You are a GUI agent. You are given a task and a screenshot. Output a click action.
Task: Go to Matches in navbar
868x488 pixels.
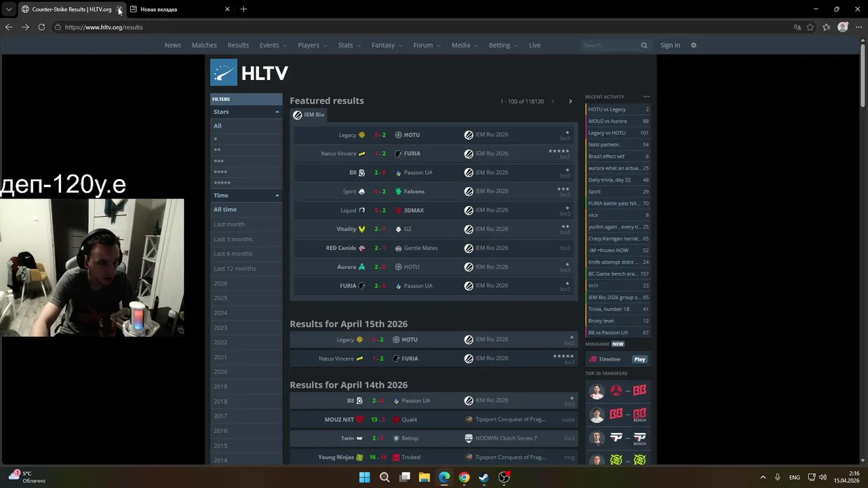point(204,45)
